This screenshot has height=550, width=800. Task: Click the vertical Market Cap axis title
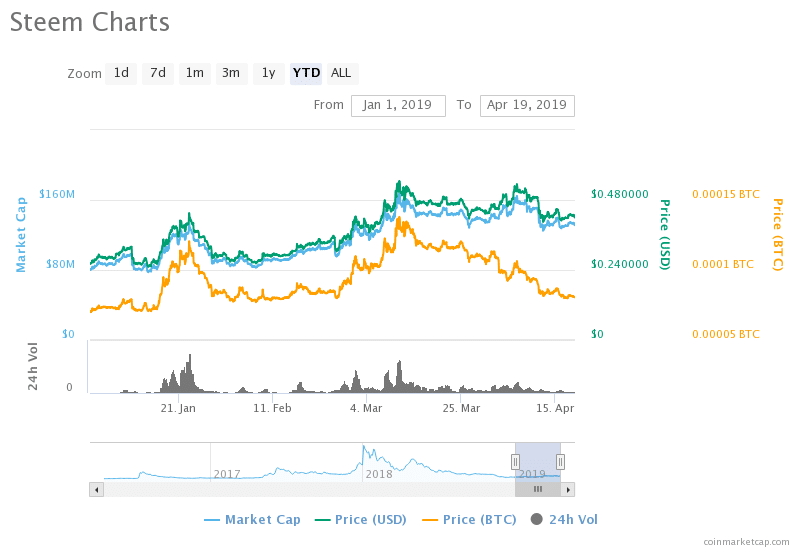(20, 235)
